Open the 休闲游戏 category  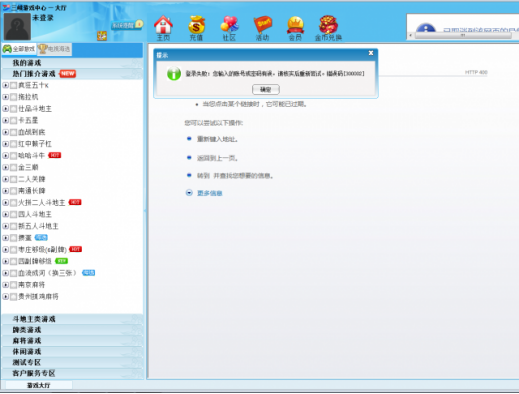[72, 351]
